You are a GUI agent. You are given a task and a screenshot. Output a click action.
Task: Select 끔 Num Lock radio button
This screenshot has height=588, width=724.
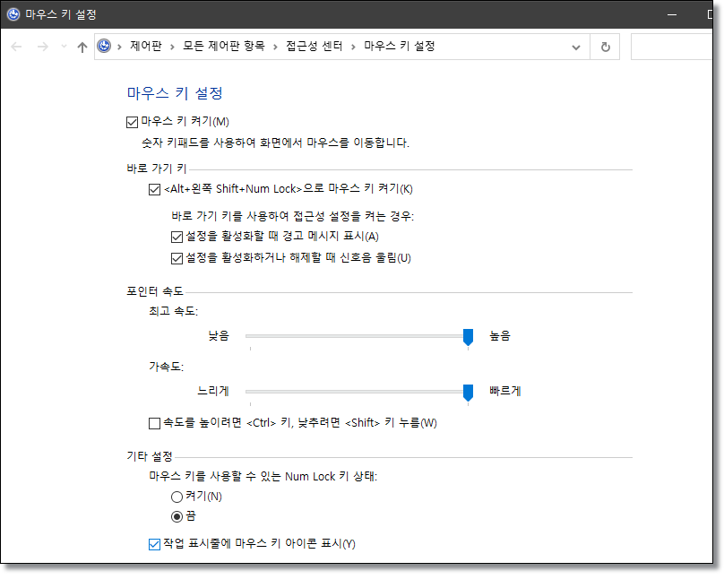177,516
